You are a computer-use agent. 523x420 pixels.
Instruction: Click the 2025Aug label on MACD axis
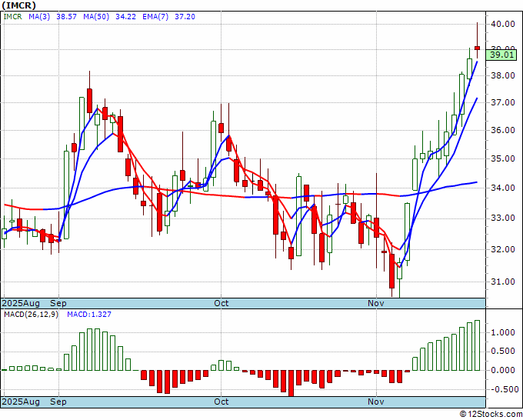(x=21, y=402)
